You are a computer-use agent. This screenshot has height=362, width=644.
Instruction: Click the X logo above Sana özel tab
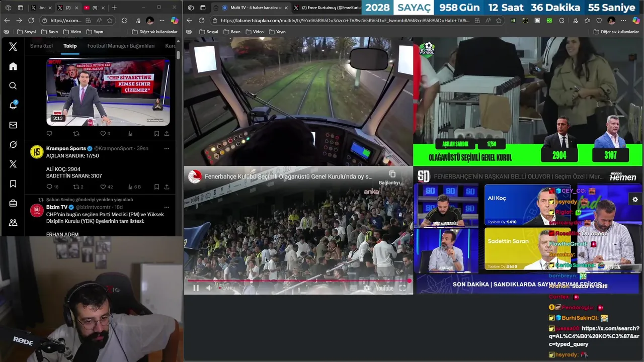13,47
